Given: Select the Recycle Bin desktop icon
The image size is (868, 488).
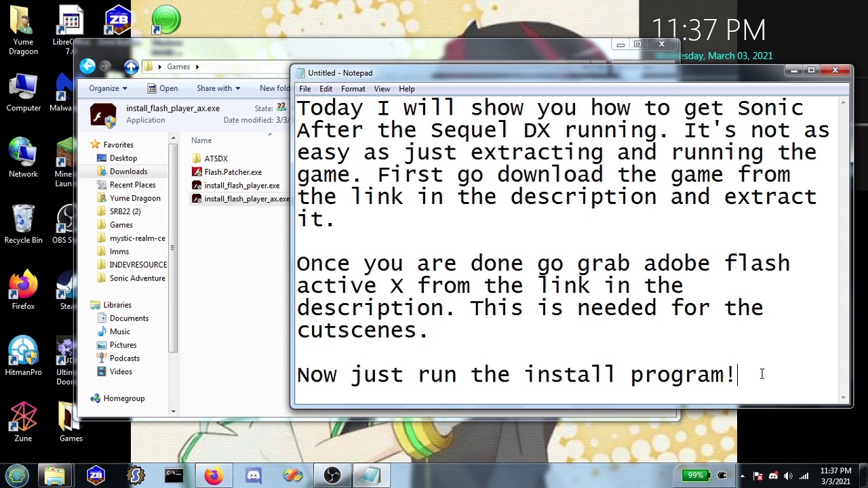Looking at the screenshot, I should point(23,224).
